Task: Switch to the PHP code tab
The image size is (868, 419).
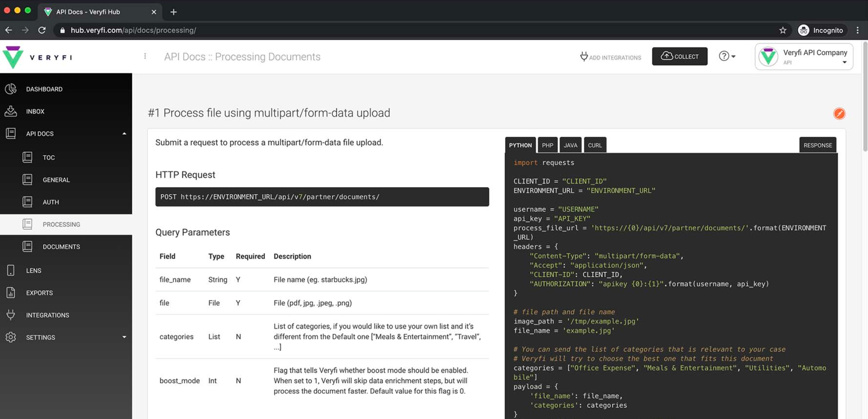Action: point(548,145)
